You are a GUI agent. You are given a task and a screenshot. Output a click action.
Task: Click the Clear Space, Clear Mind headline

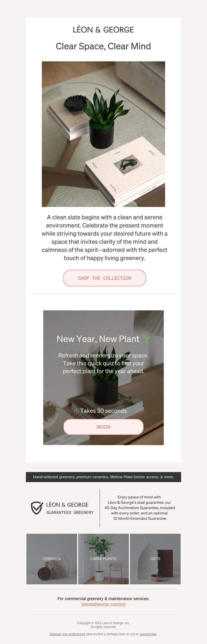point(103,46)
